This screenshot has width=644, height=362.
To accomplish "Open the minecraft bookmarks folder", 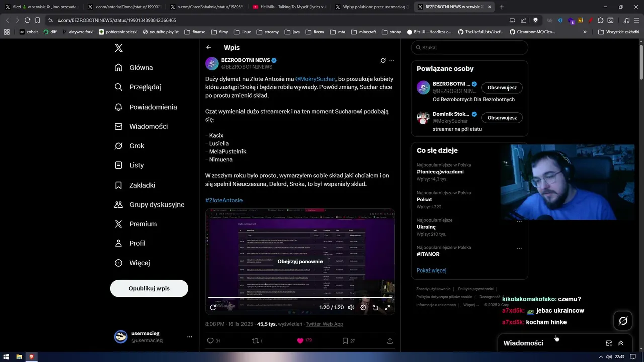I will (x=363, y=32).
